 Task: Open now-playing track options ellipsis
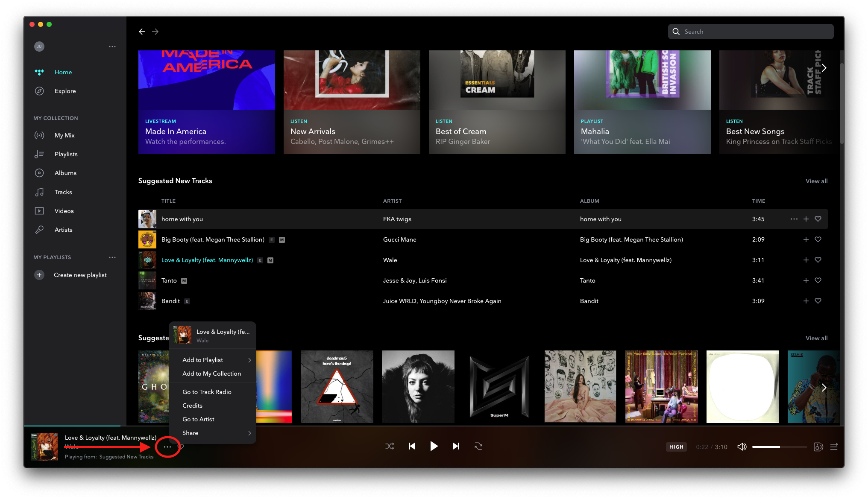pos(167,447)
